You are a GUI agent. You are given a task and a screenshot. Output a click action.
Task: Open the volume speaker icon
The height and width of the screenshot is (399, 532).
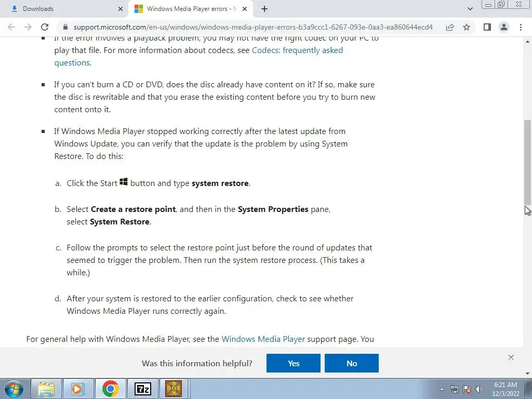point(480,389)
